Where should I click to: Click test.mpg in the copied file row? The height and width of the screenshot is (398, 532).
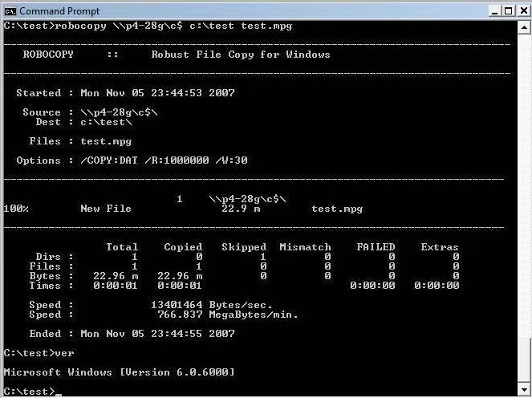coord(337,209)
